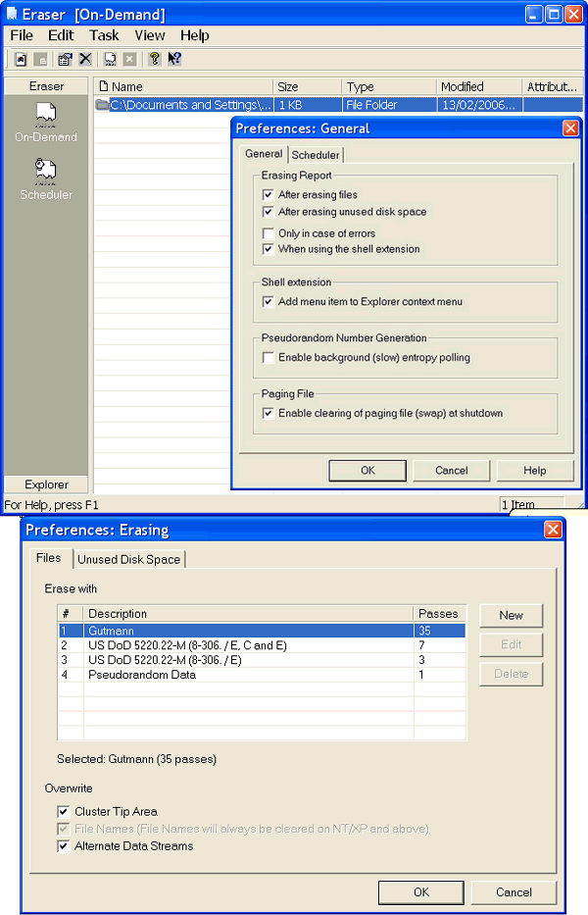The width and height of the screenshot is (588, 915).
Task: Select General tab in Preferences: General
Action: 264,153
